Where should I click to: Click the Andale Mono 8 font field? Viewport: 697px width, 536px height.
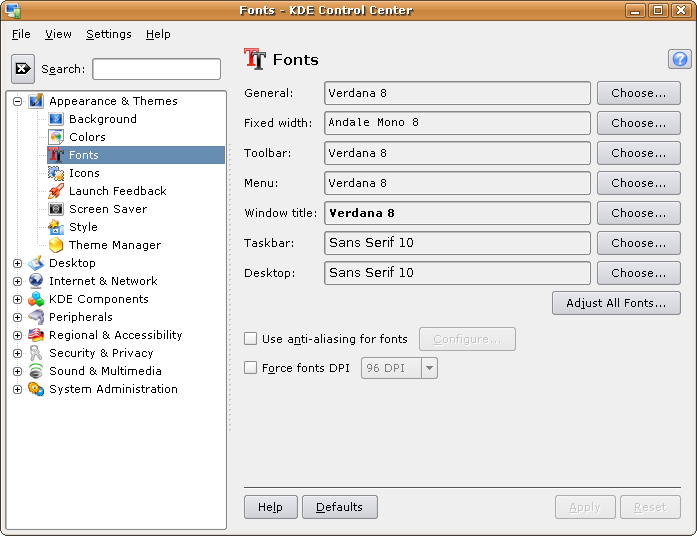click(457, 123)
